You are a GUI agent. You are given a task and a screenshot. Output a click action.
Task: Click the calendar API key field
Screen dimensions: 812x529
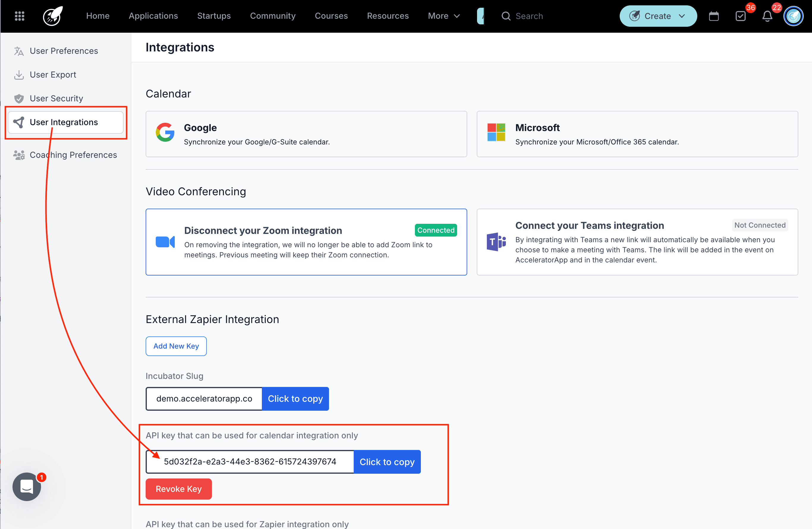[x=250, y=462]
